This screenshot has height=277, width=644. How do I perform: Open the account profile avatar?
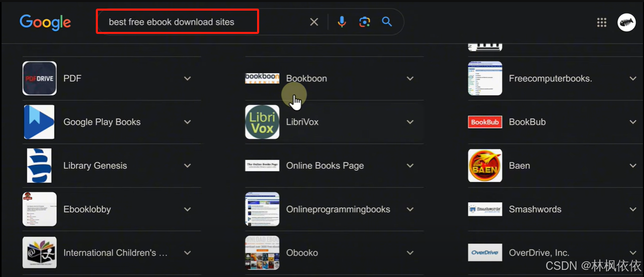tap(626, 22)
